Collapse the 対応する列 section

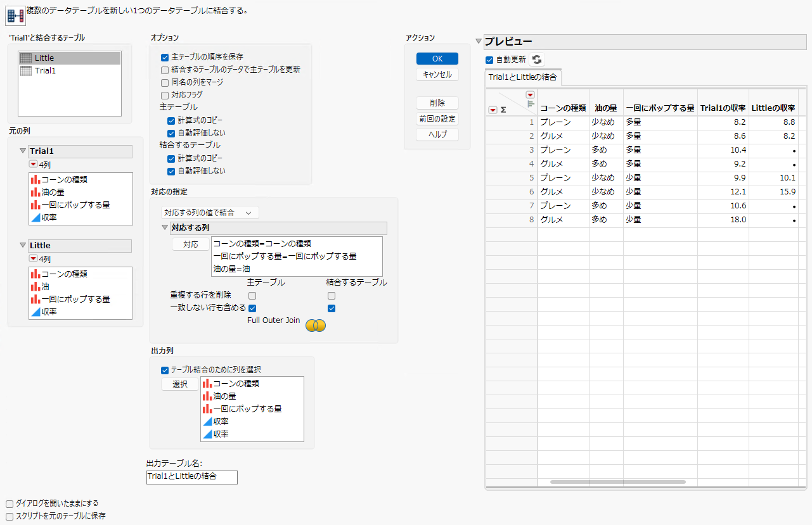(x=165, y=228)
